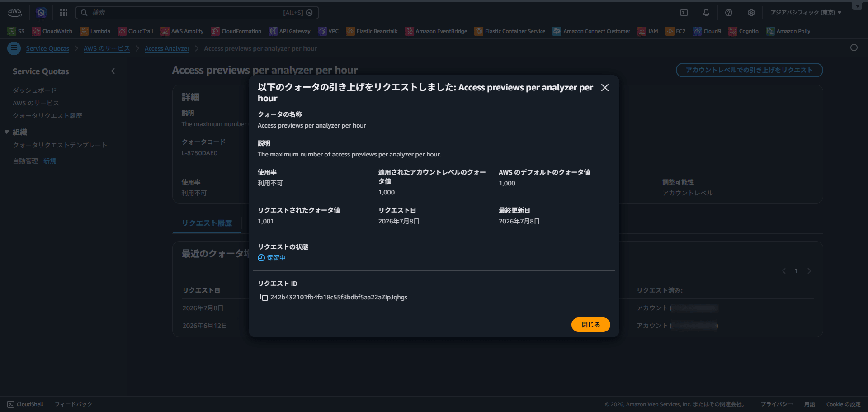This screenshot has height=412, width=868.
Task: Open the API Gateway shortcut
Action: pyautogui.click(x=290, y=31)
